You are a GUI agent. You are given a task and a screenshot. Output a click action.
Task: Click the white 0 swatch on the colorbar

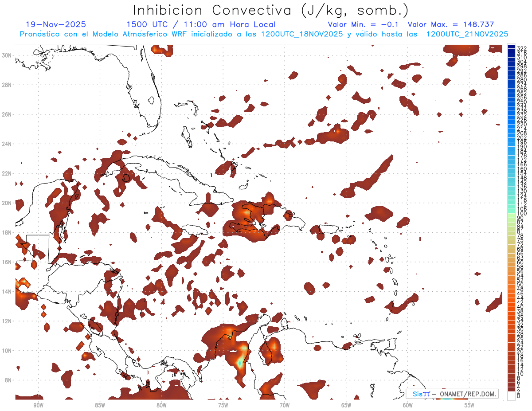pyautogui.click(x=512, y=395)
